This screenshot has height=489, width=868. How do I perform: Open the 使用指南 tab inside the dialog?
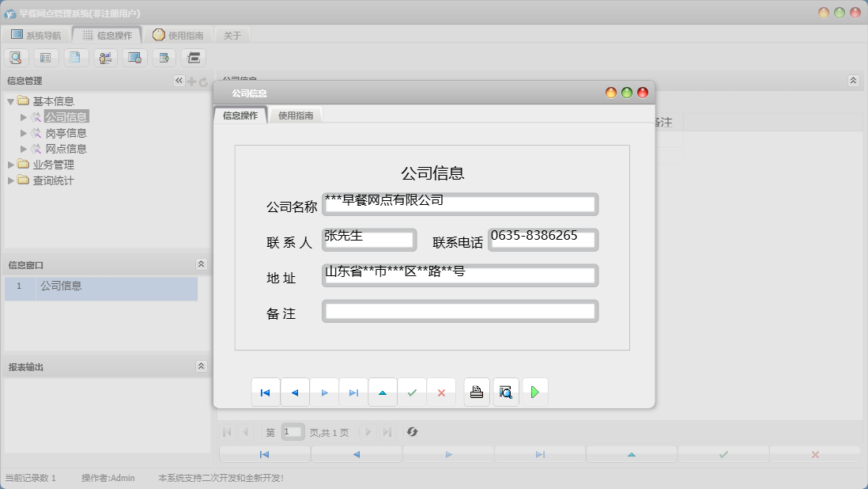(x=296, y=114)
